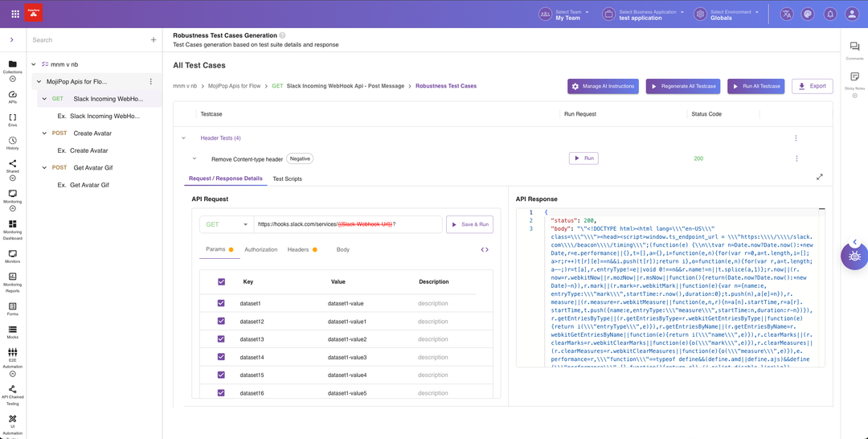Click the notifications bell icon
The width and height of the screenshot is (868, 439).
point(829,14)
